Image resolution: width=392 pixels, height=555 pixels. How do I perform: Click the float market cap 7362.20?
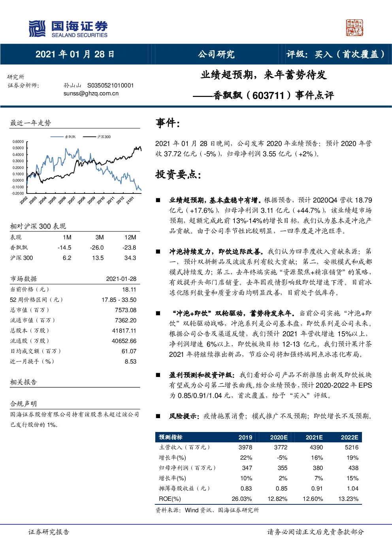click(x=126, y=320)
